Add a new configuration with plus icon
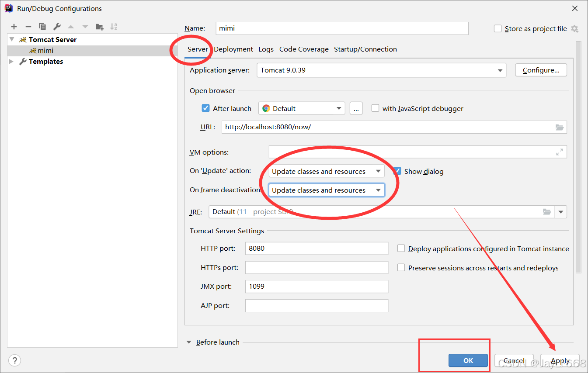This screenshot has height=373, width=588. click(14, 27)
